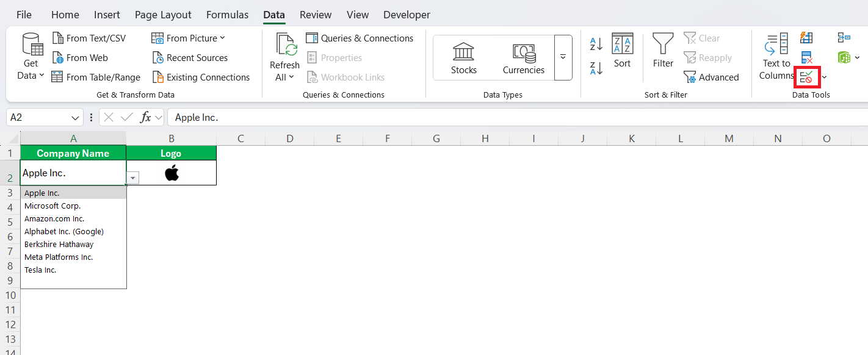The height and width of the screenshot is (355, 868).
Task: Choose the Stocks data type
Action: click(464, 58)
